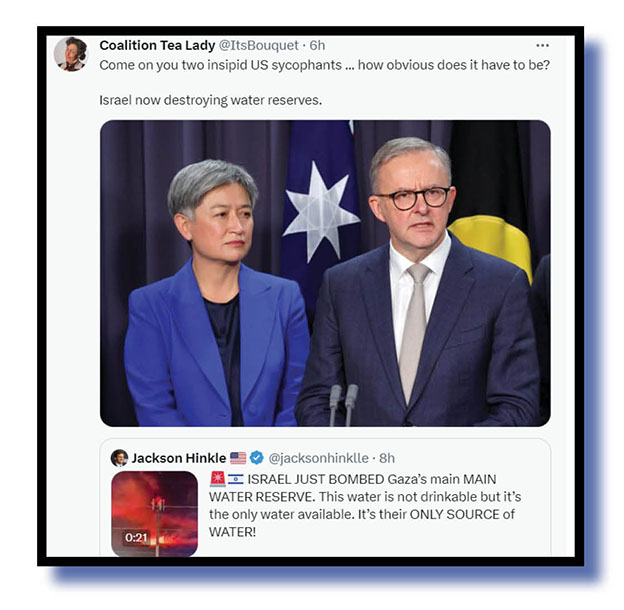Open the Jackson Hinkle display name
624x610 pixels.
[179, 458]
